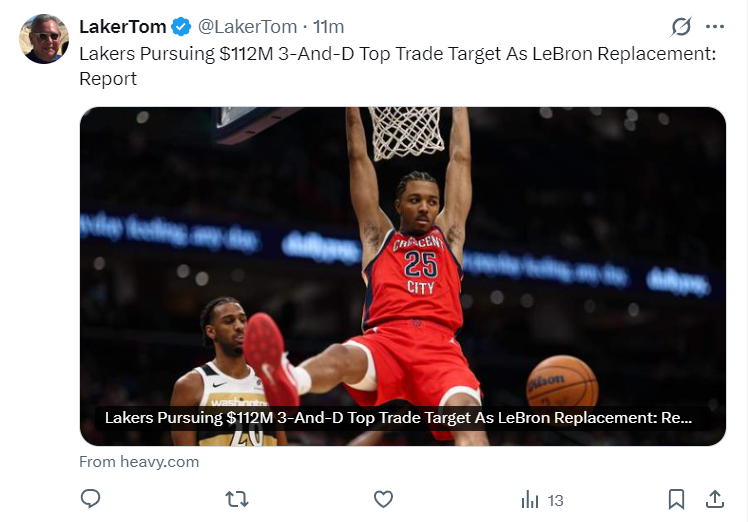This screenshot has height=522, width=748.
Task: Open the tweet text about Lakers trade target
Action: (x=398, y=65)
